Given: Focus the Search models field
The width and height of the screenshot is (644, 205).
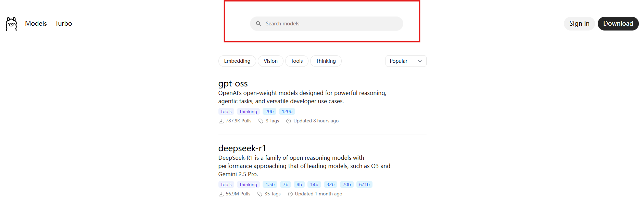Looking at the screenshot, I should coord(327,24).
